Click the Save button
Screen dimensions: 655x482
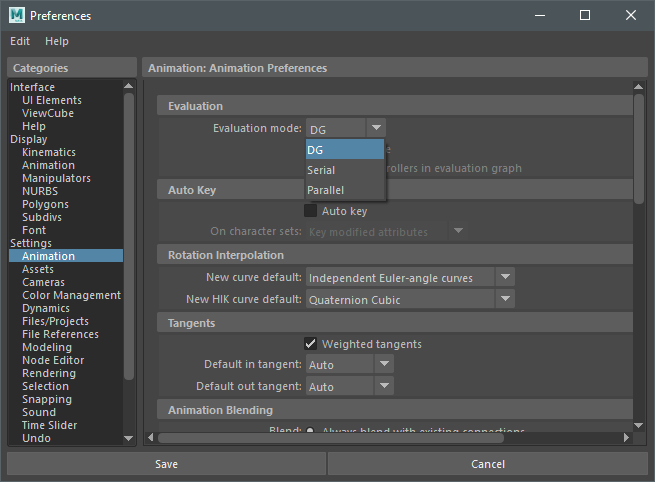[166, 464]
